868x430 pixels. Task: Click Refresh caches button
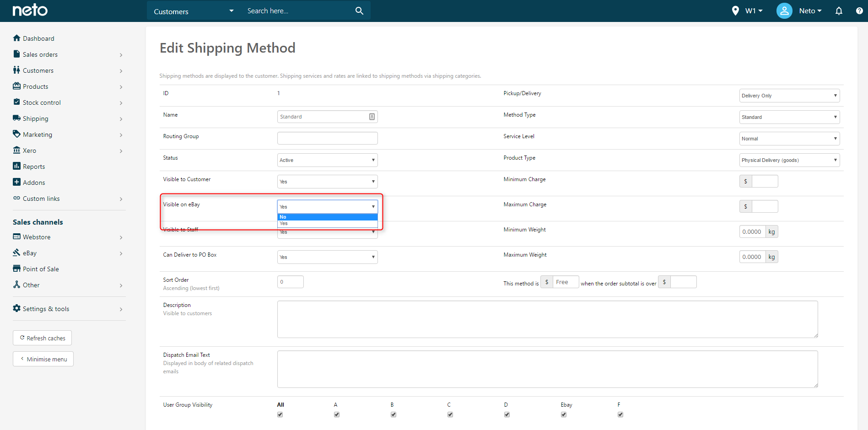(x=42, y=338)
